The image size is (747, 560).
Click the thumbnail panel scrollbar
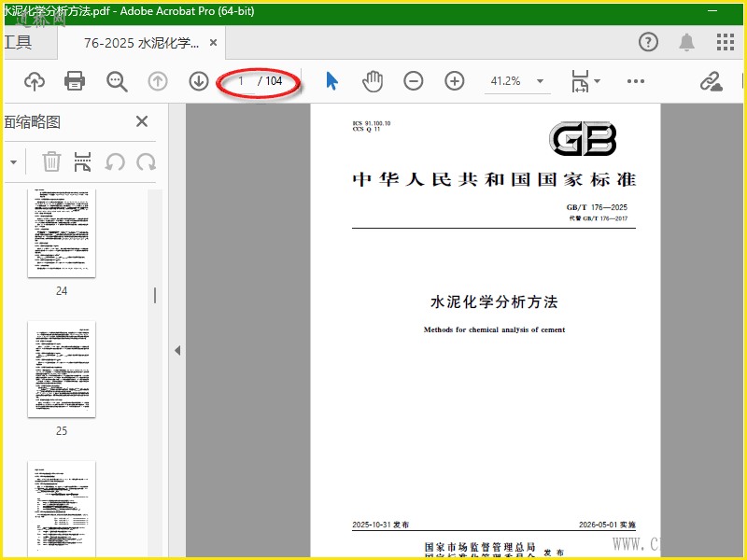click(x=155, y=295)
